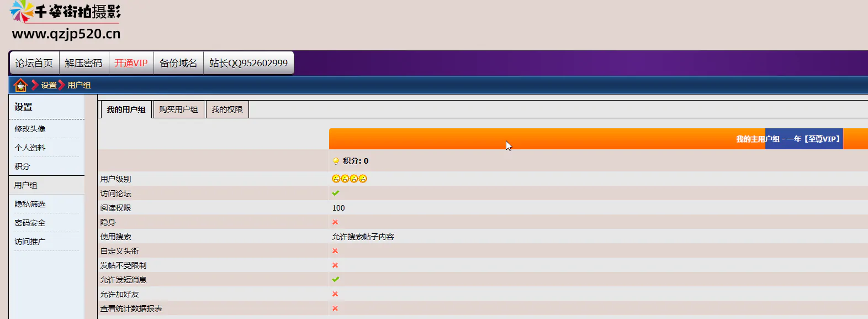The image size is (868, 319).
Task: Click 我的主用户组 header text
Action: [x=758, y=139]
